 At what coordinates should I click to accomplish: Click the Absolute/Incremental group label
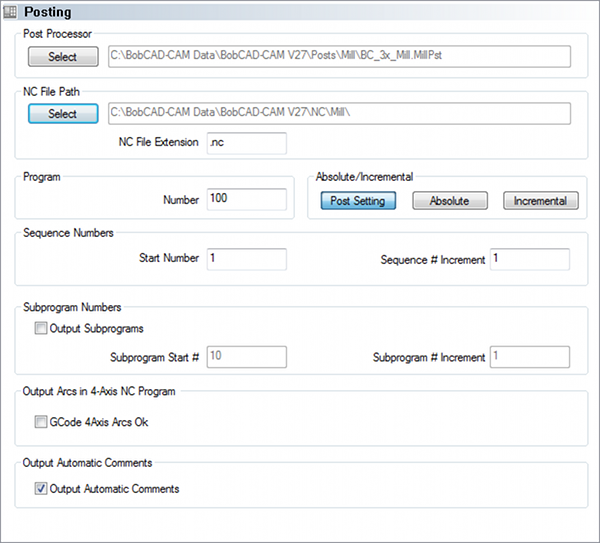coord(364,177)
